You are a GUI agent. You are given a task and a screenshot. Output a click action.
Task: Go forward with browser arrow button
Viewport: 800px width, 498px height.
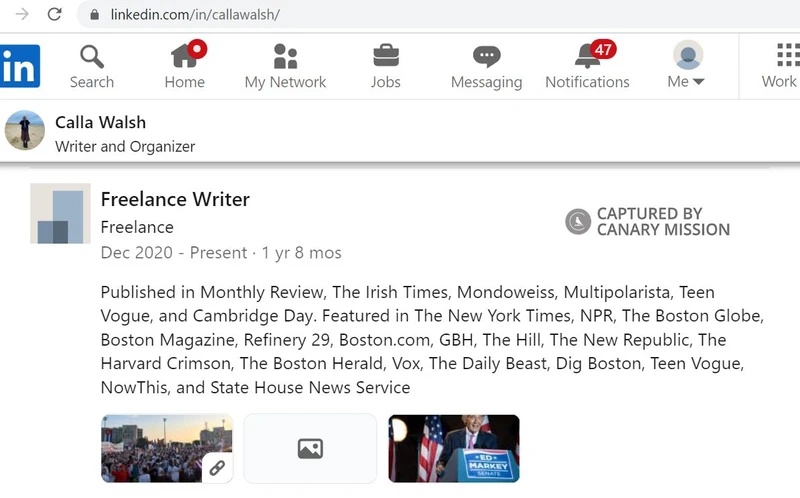22,14
